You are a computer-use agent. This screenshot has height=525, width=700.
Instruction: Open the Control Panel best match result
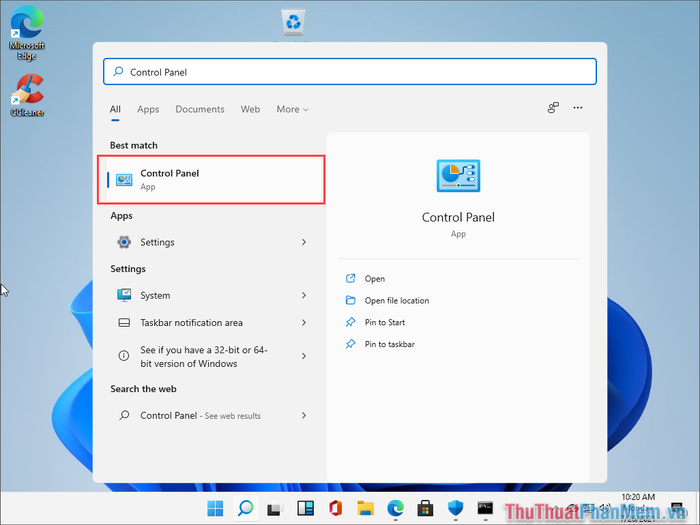pos(211,179)
